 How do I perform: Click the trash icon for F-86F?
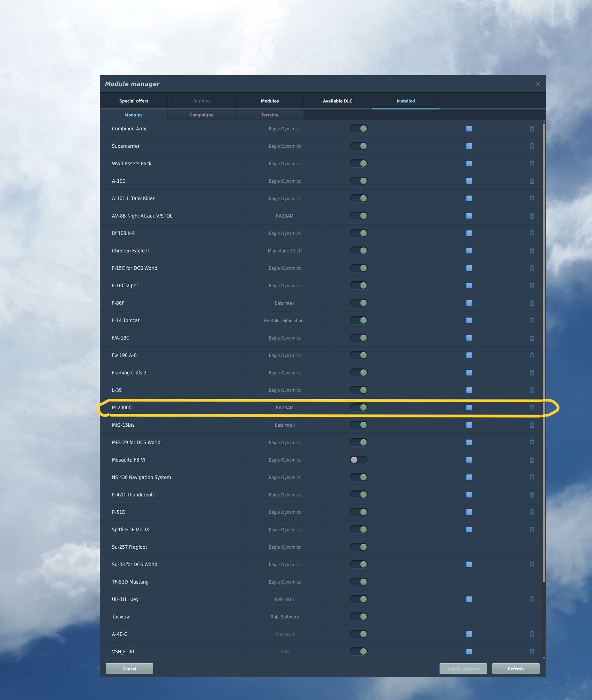point(532,303)
